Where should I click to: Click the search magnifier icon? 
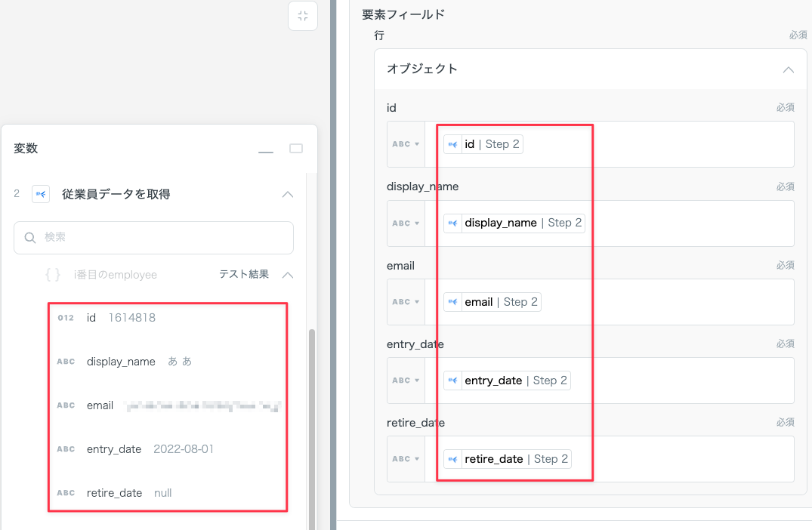pos(30,238)
